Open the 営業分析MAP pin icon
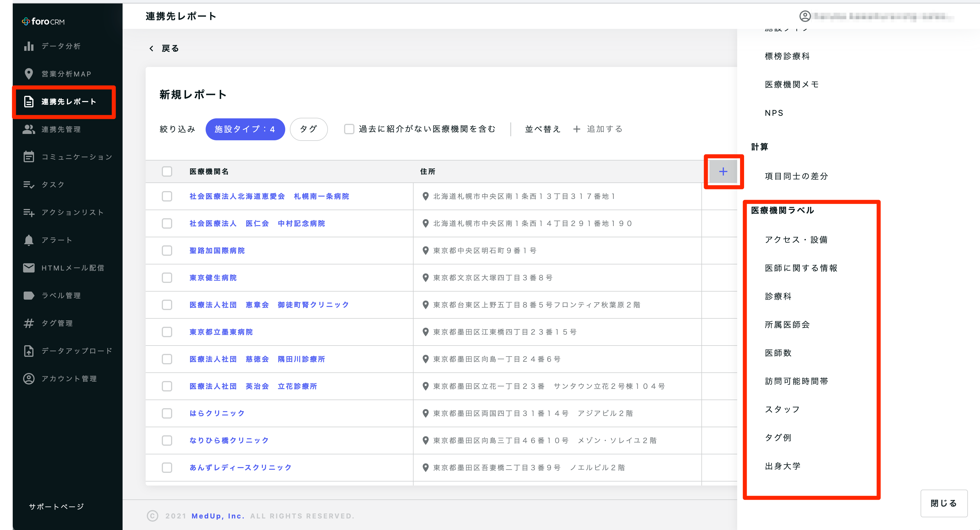The width and height of the screenshot is (980, 530). coord(29,74)
